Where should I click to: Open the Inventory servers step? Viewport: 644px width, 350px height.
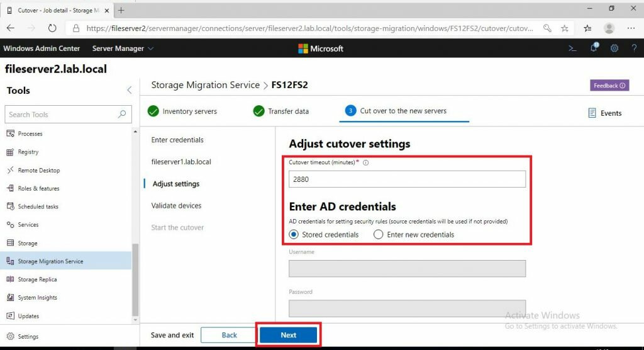tap(182, 111)
